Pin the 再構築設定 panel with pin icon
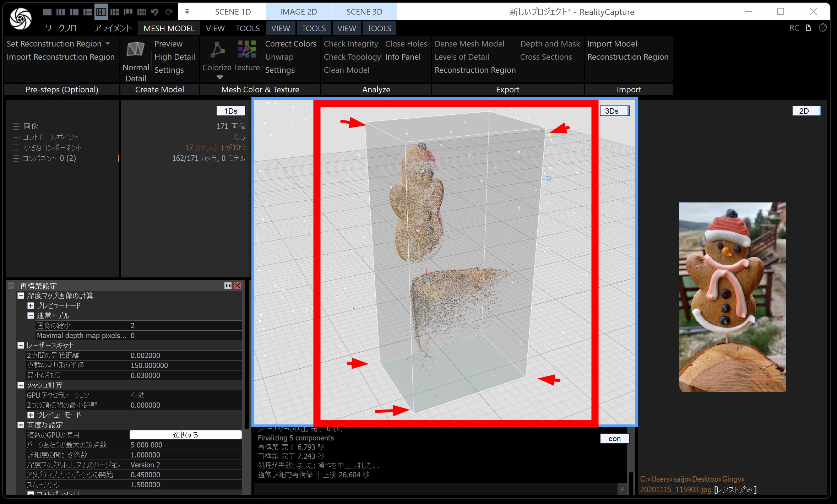 [228, 286]
